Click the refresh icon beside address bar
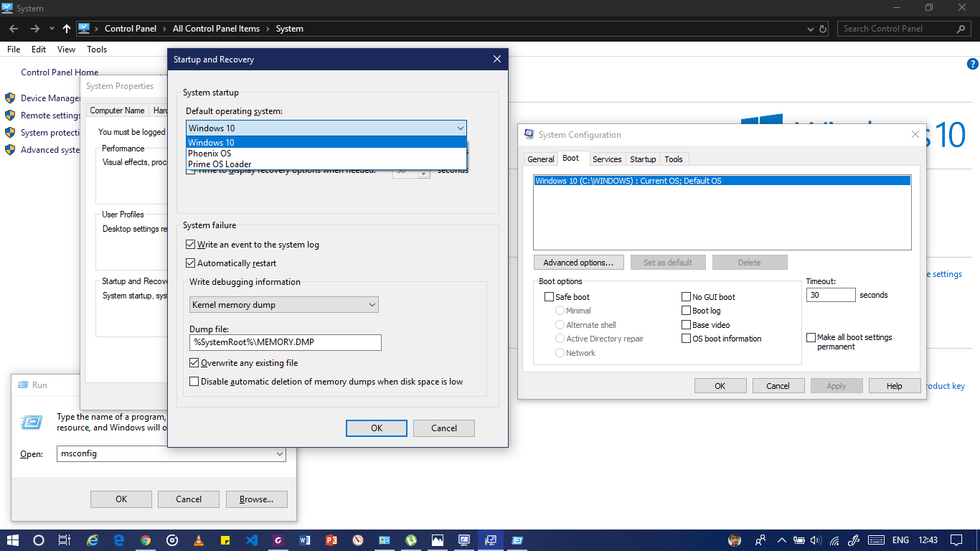Viewport: 980px width, 551px height. point(823,29)
